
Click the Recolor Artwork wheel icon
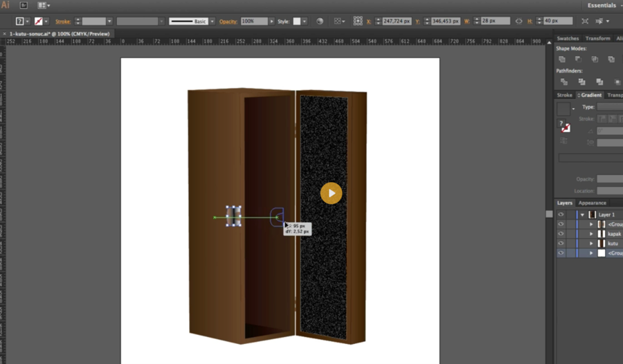320,21
